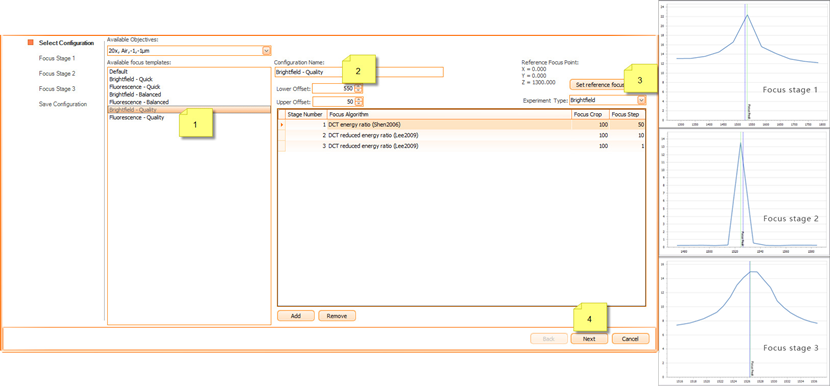
Task: Click Focus Step cell showing 50
Action: point(627,124)
